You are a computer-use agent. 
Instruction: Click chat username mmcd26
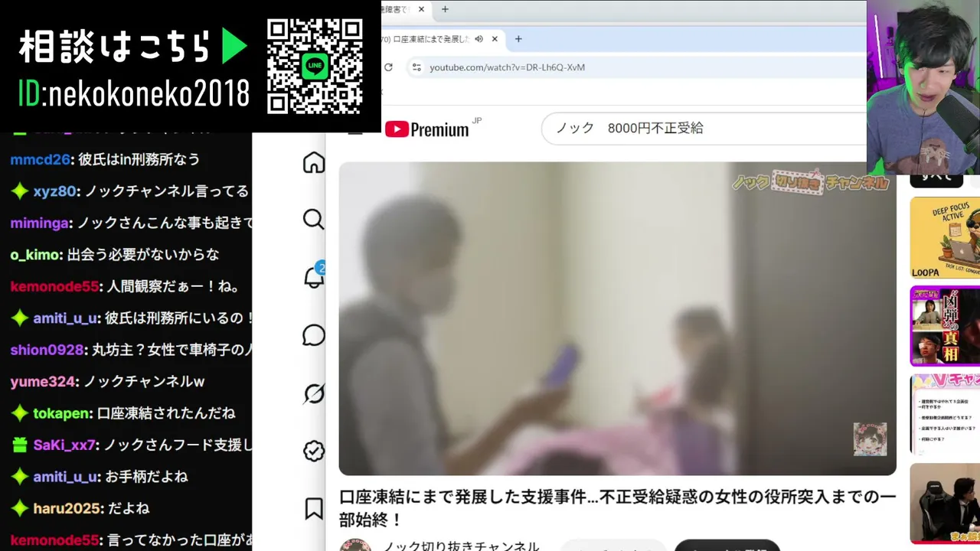[x=40, y=159]
